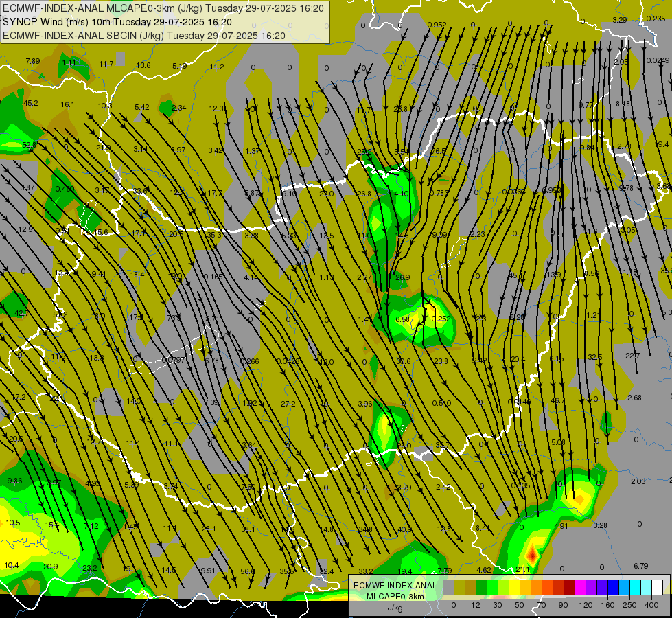
Task: Click the cyan legend swatch
Action: [x=636, y=587]
